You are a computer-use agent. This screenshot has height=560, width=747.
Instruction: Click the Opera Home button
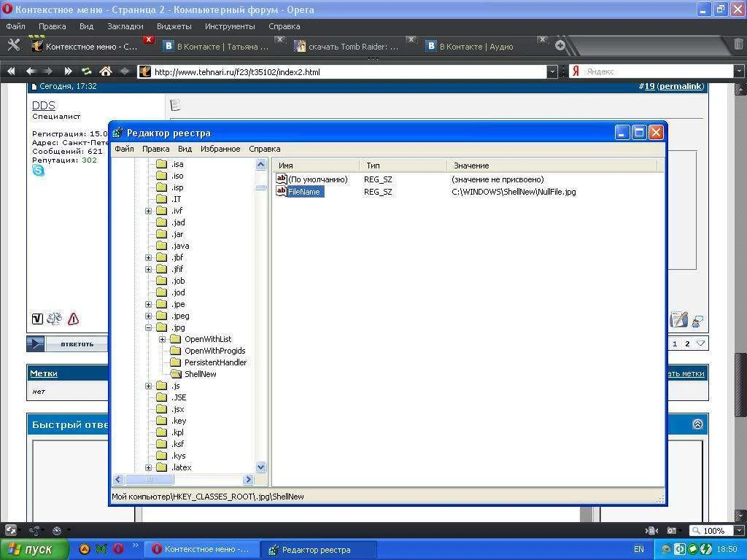106,71
